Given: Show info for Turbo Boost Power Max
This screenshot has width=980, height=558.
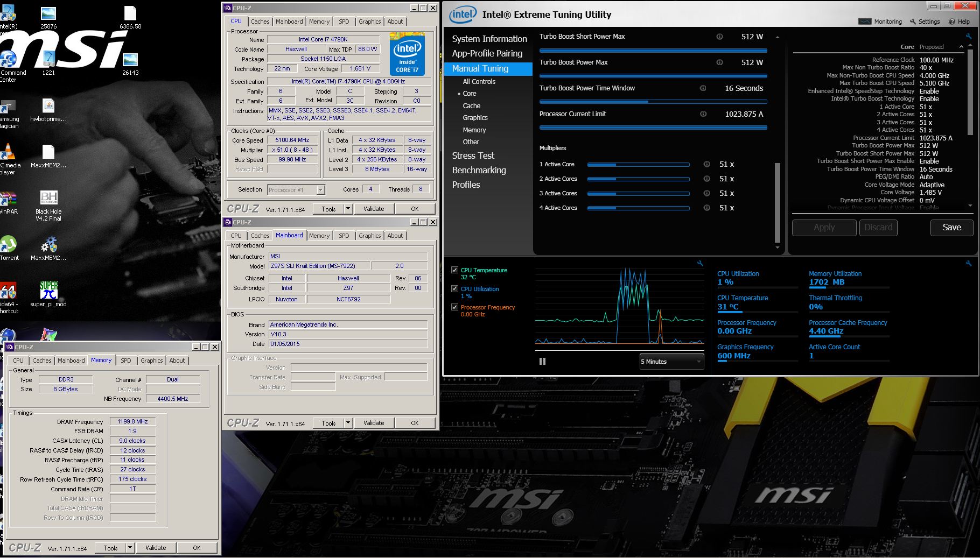Looking at the screenshot, I should point(719,62).
